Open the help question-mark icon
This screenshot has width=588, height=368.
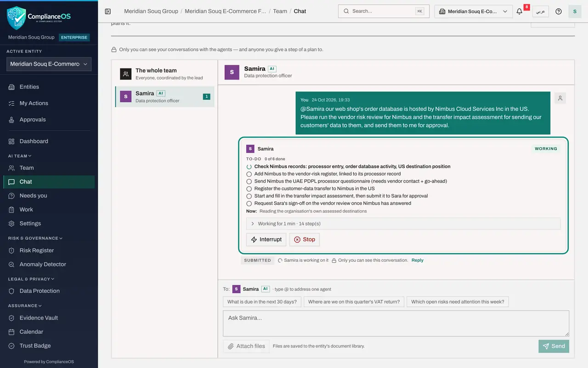(559, 11)
